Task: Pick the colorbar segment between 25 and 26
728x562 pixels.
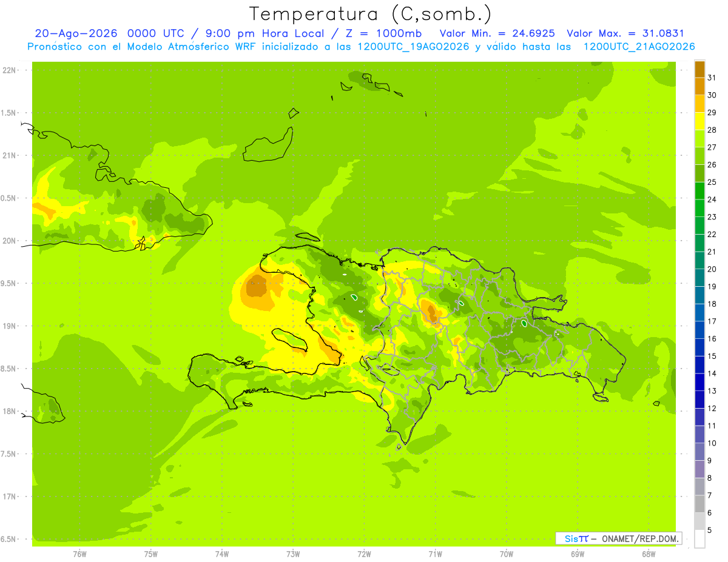Action: 699,173
